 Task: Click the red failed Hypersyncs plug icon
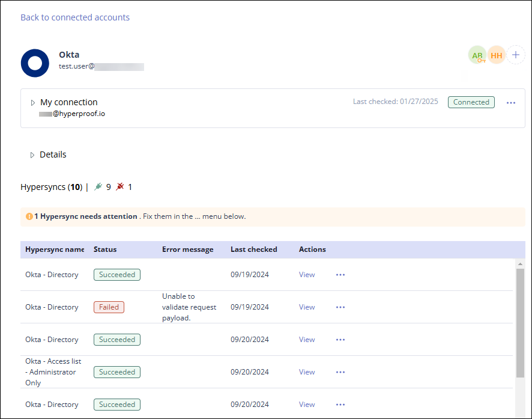[x=119, y=186]
